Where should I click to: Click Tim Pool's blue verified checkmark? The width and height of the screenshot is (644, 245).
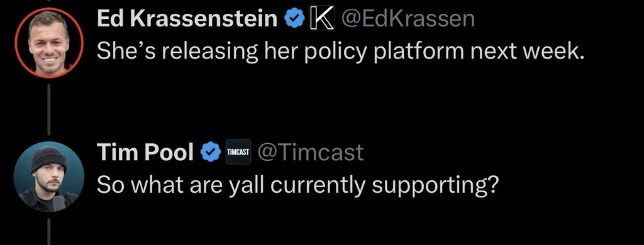210,152
